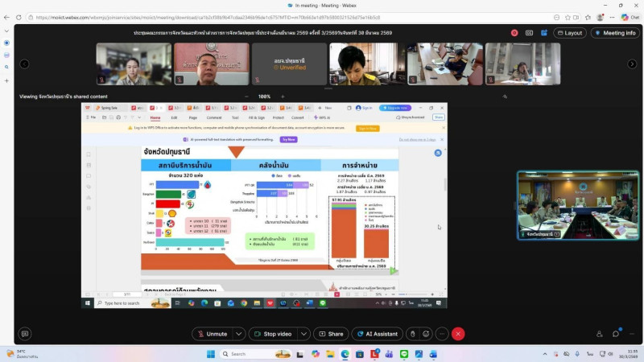Raise hand icon in meeting controls
644x362 pixels.
click(x=413, y=334)
